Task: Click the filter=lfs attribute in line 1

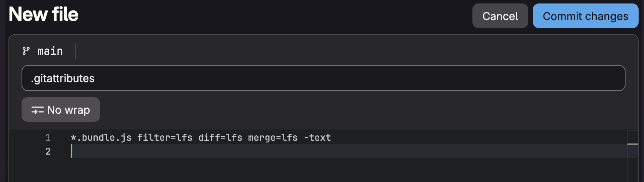Action: pyautogui.click(x=165, y=138)
